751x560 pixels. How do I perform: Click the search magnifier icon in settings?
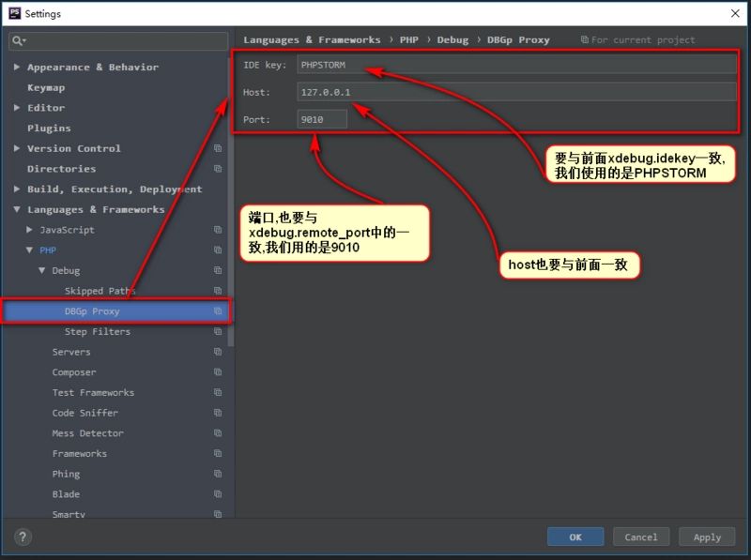tap(19, 41)
